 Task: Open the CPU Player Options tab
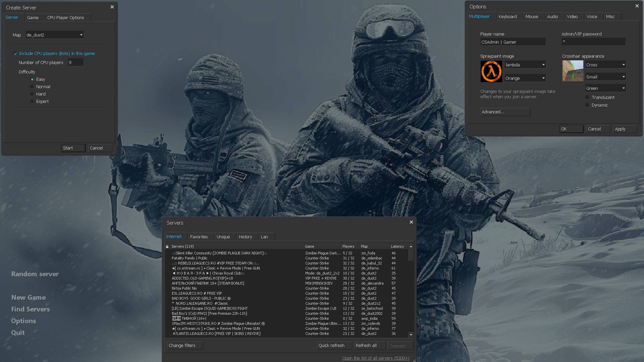coord(68,18)
